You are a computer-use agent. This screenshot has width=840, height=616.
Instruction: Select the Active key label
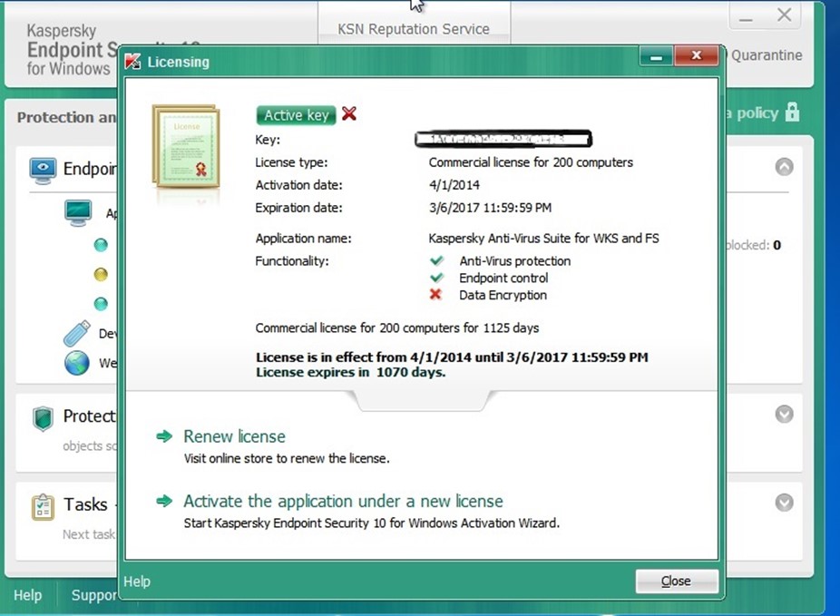pos(297,115)
